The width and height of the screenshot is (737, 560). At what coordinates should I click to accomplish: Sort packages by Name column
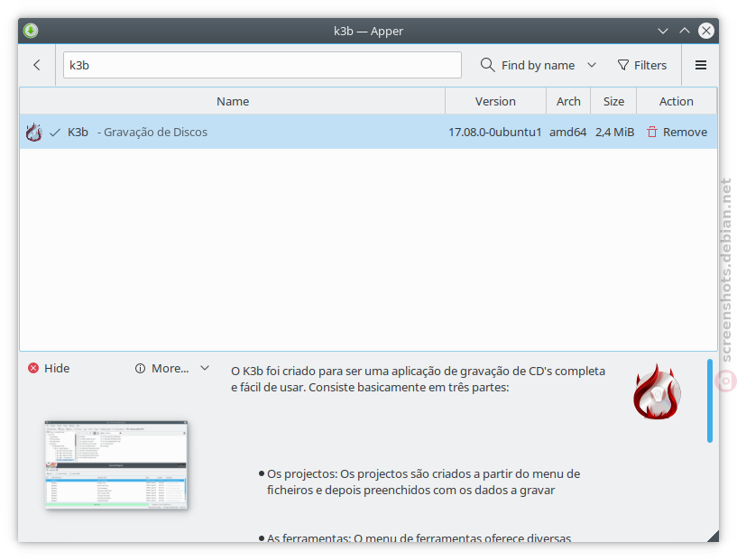pyautogui.click(x=233, y=101)
